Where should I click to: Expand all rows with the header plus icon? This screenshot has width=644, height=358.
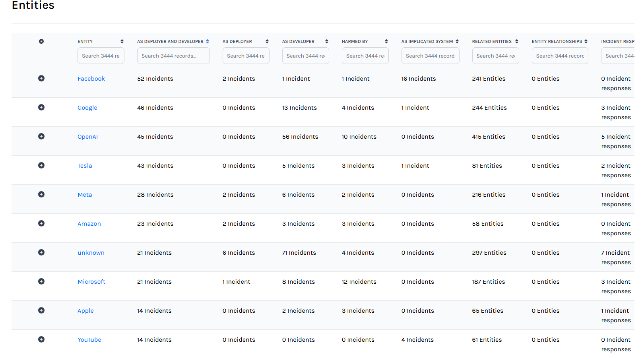pos(41,41)
